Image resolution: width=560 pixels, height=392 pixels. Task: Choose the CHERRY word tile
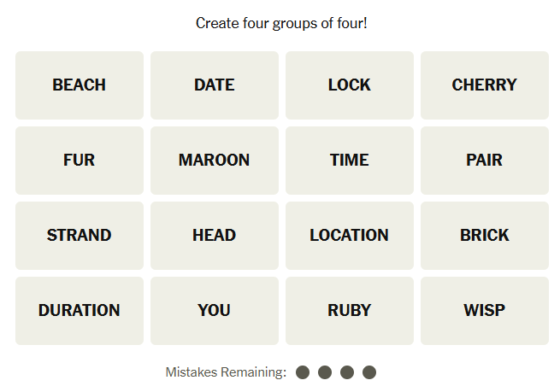[x=485, y=85]
